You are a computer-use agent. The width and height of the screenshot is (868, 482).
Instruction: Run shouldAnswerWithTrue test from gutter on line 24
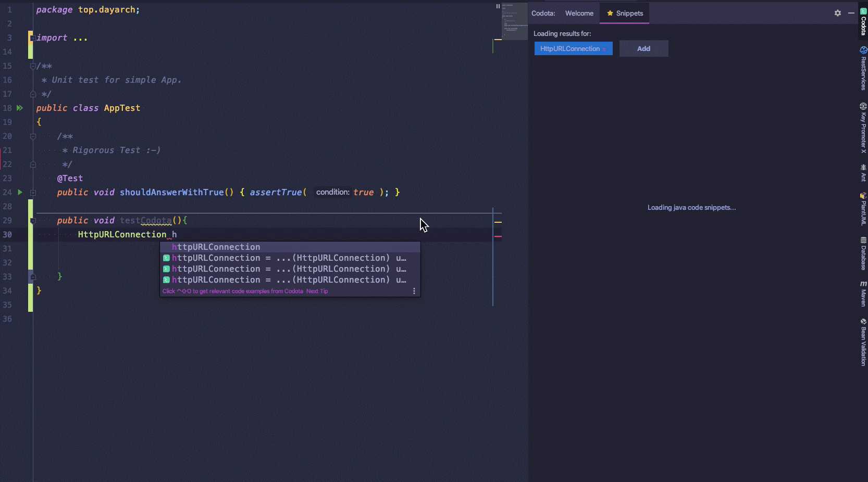tap(20, 192)
